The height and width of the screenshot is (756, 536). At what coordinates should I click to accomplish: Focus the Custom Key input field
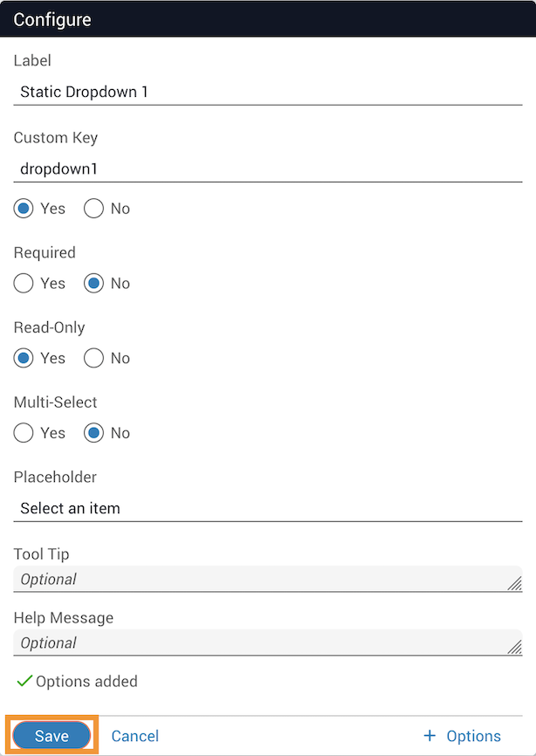[267, 168]
